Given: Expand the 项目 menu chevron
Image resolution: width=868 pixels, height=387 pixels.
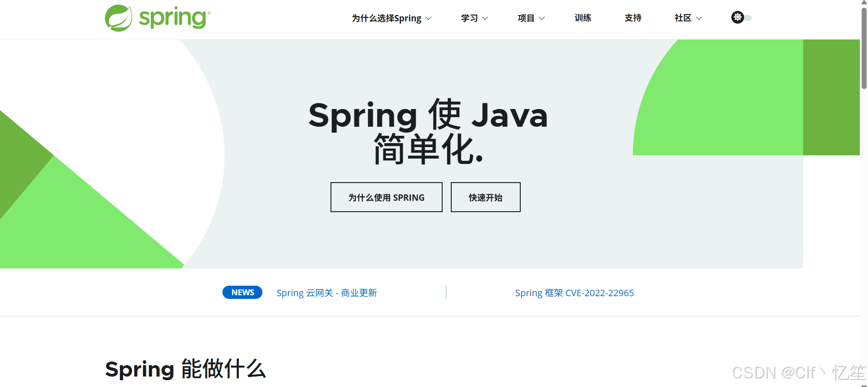Looking at the screenshot, I should 542,19.
